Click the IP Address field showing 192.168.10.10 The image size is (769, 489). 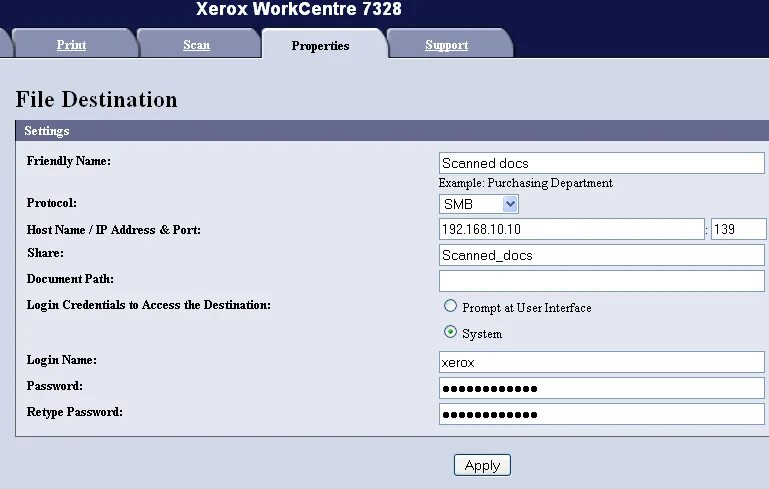(571, 229)
